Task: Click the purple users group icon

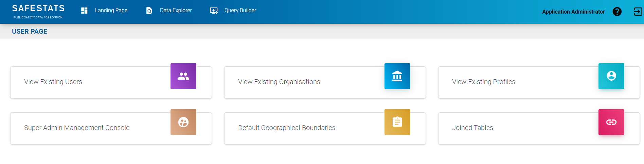Action: (x=183, y=76)
